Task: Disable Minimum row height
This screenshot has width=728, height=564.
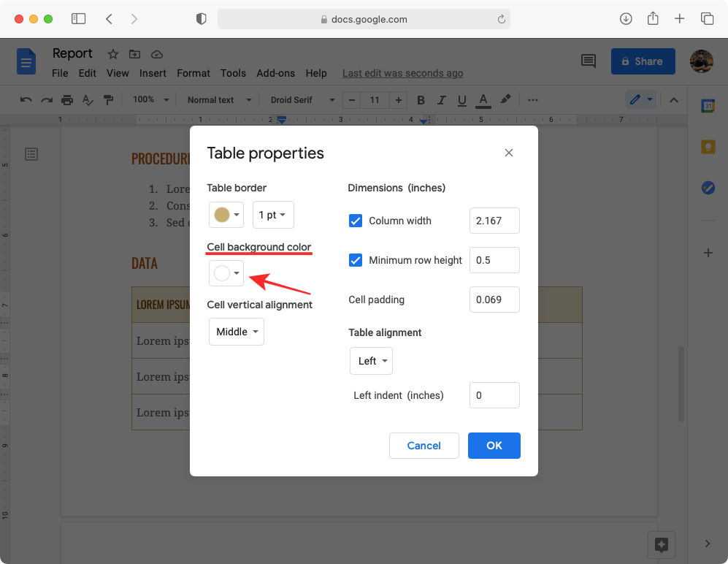Action: 356,260
